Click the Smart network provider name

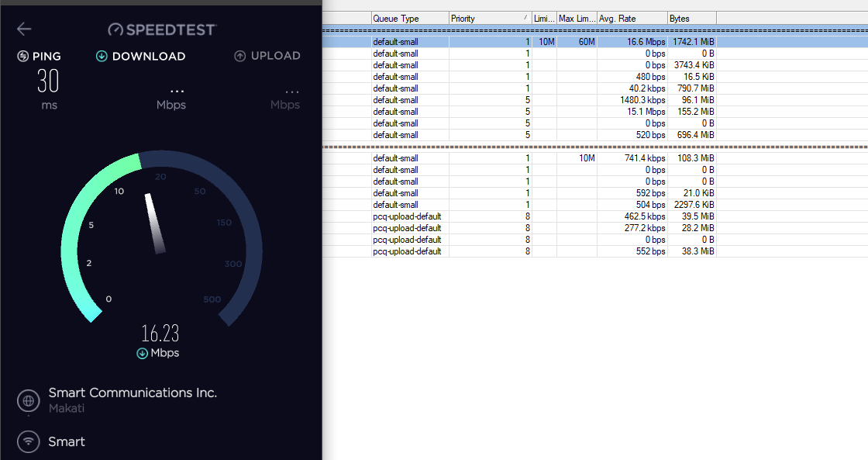click(x=67, y=441)
